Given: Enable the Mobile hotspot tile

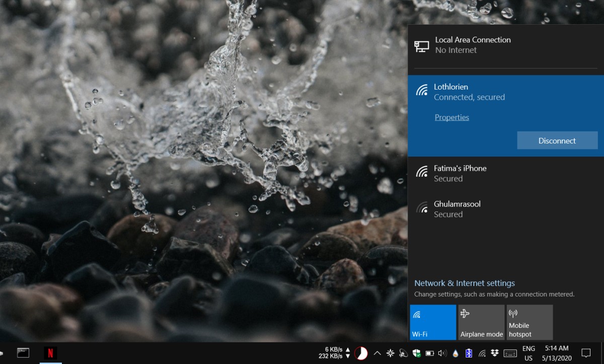Looking at the screenshot, I should [530, 322].
